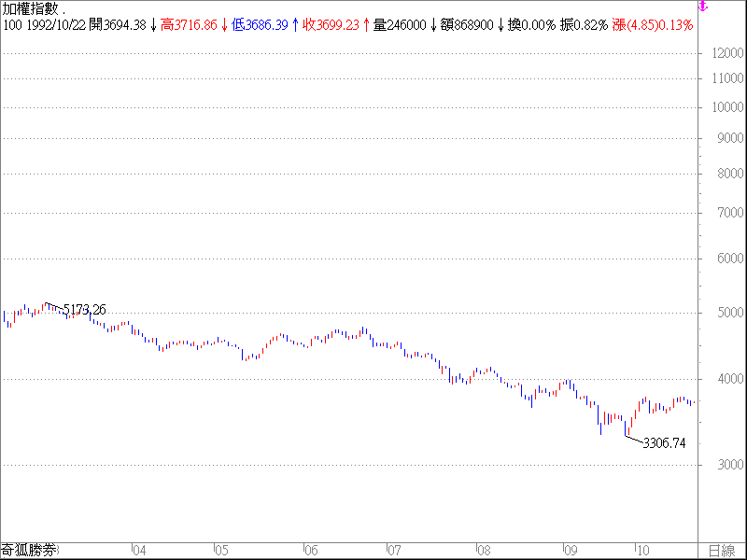Image resolution: width=747 pixels, height=560 pixels.
Task: Click the 07 month label on time axis
Action: coord(394,551)
